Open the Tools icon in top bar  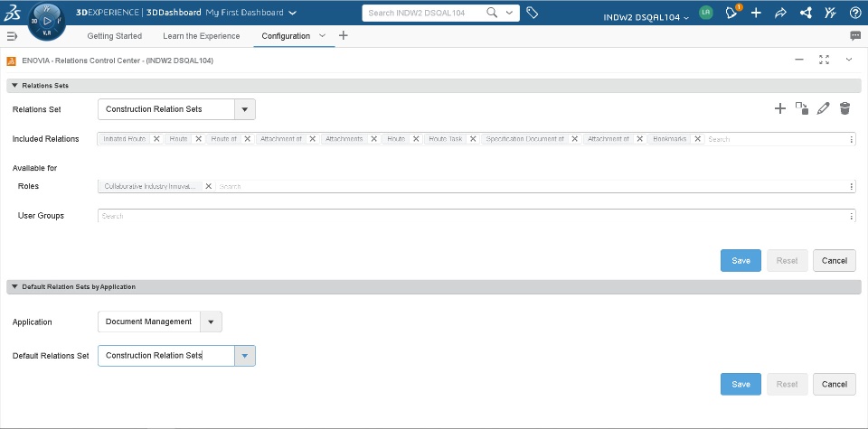[830, 14]
